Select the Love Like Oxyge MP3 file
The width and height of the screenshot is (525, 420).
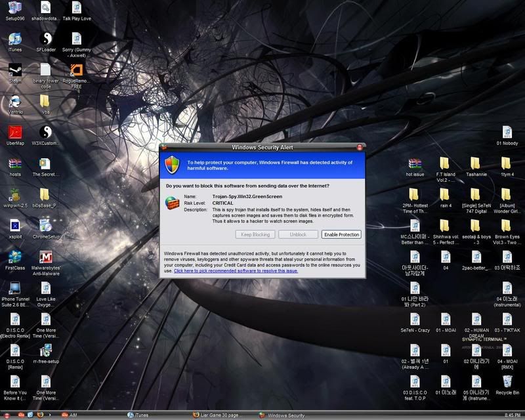46,288
